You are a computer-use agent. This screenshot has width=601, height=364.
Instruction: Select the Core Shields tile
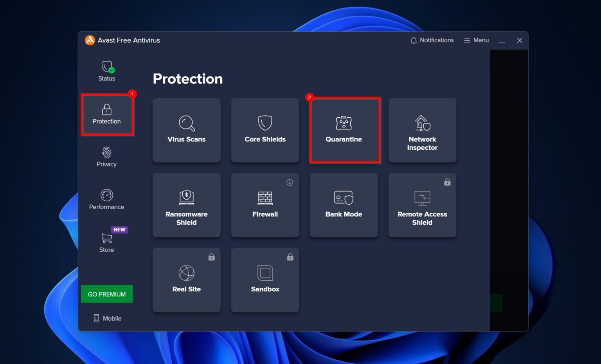[x=265, y=130]
